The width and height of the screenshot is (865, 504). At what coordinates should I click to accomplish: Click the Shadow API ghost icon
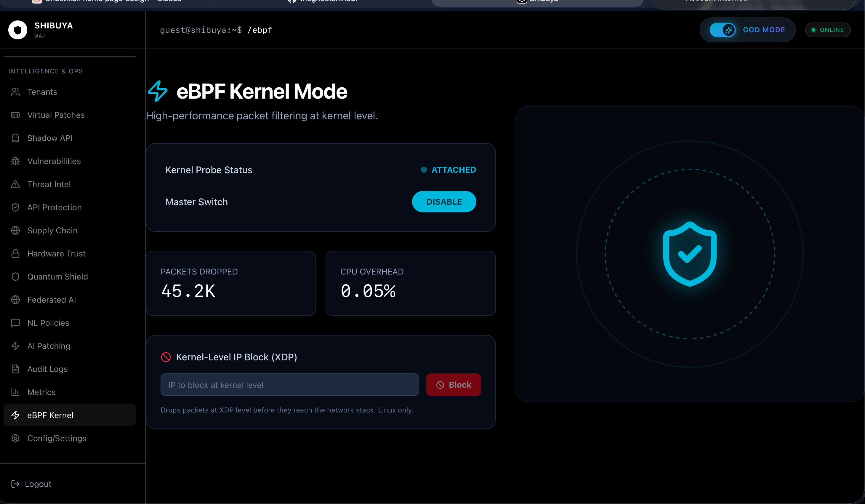[15, 138]
